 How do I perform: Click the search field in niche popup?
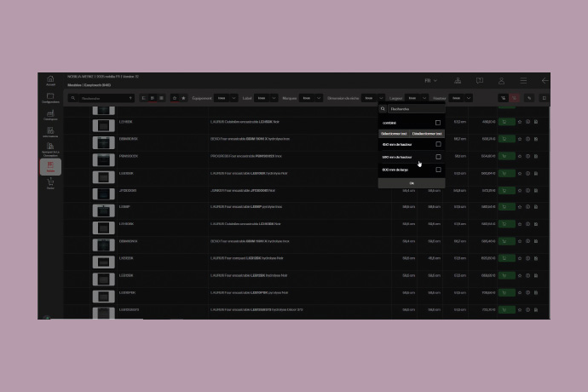click(x=416, y=109)
